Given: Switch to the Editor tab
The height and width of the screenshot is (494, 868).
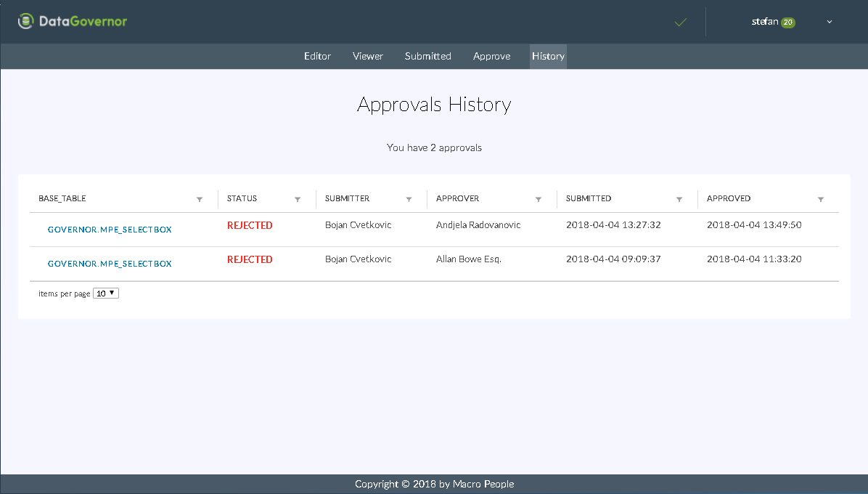Looking at the screenshot, I should tap(317, 56).
